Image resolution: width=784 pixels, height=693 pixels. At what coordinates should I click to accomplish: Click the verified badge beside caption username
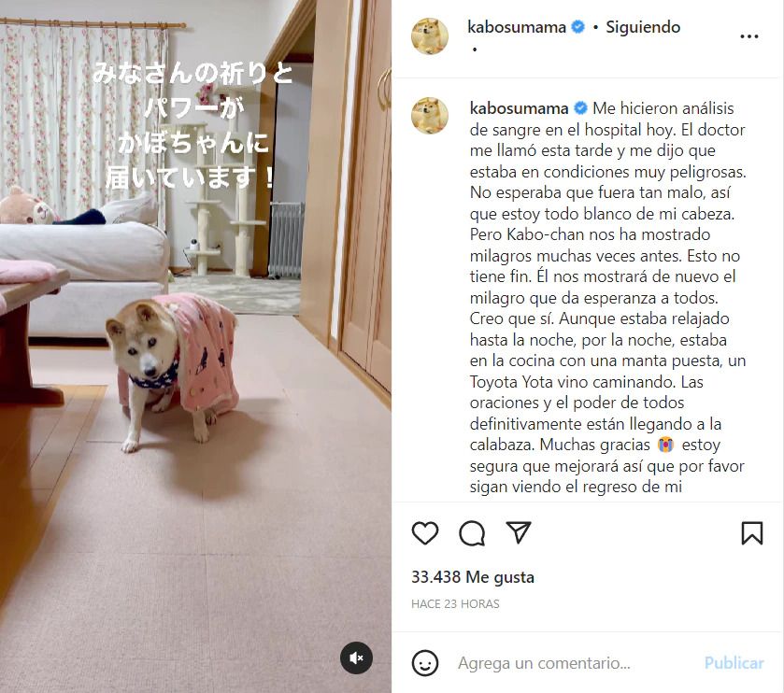pos(580,108)
